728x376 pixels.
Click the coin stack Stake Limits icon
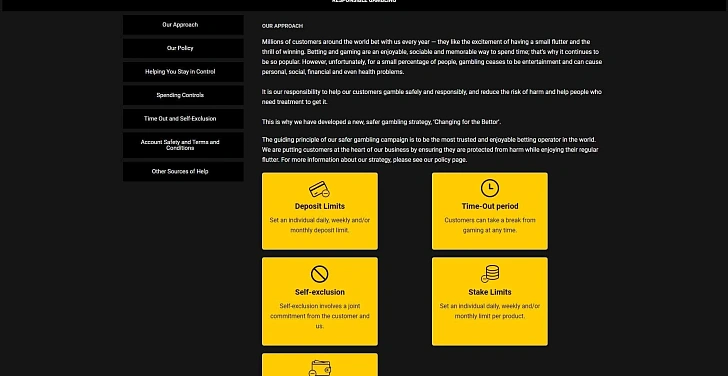click(490, 273)
